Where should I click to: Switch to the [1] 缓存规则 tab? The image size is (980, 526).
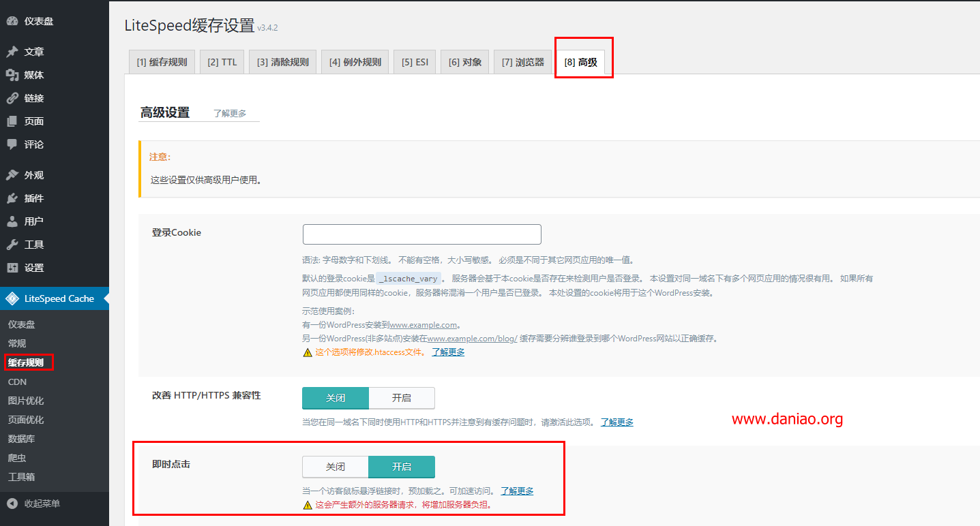(x=162, y=62)
